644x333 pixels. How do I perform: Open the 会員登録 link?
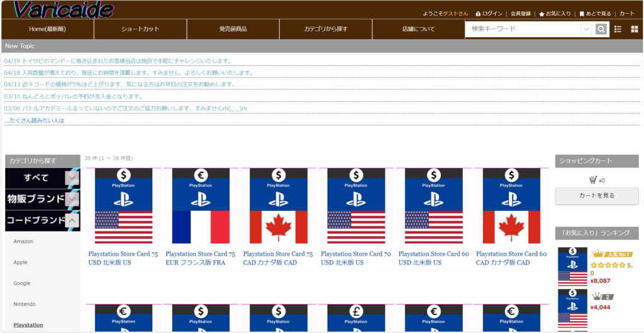(521, 14)
